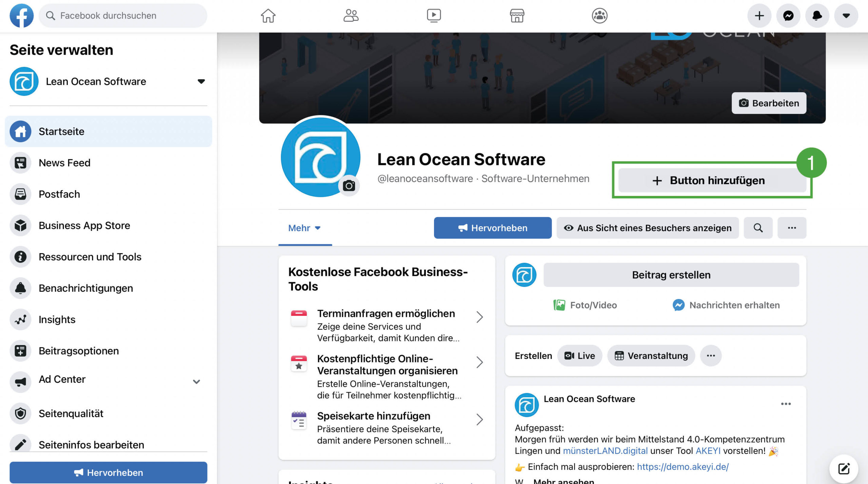Open the Mehr tab dropdown
This screenshot has width=868, height=484.
tap(304, 228)
